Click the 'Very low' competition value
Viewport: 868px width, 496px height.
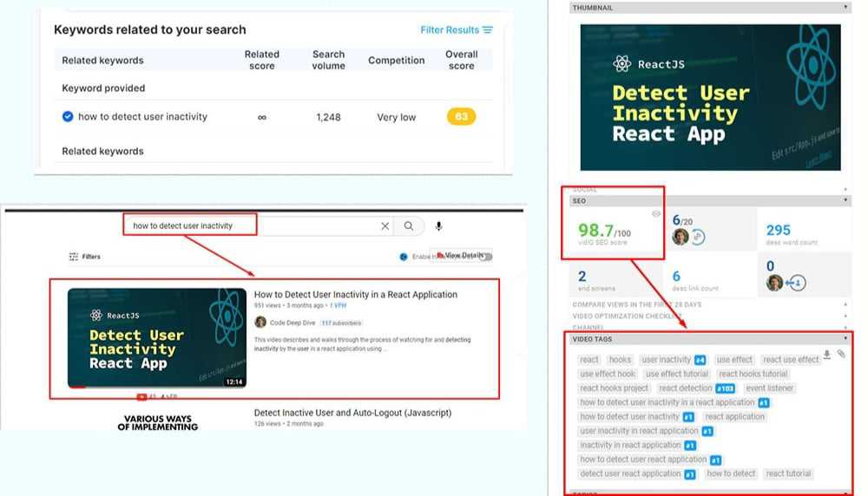(x=397, y=117)
